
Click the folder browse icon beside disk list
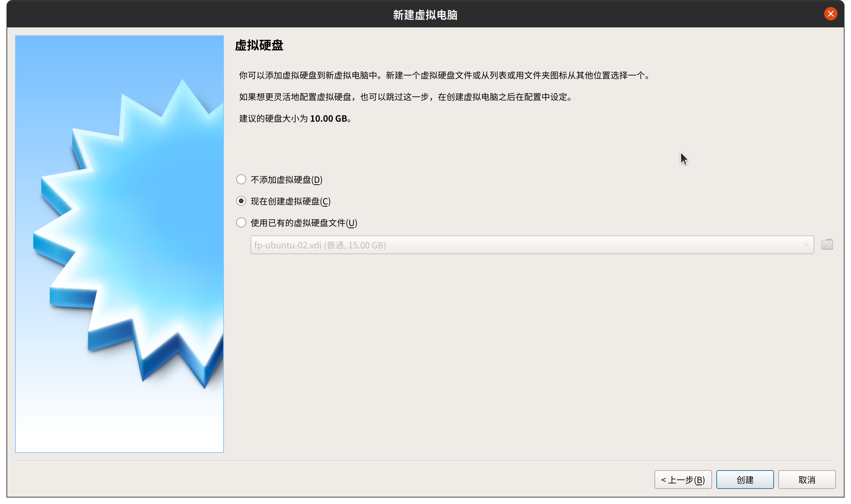(827, 245)
